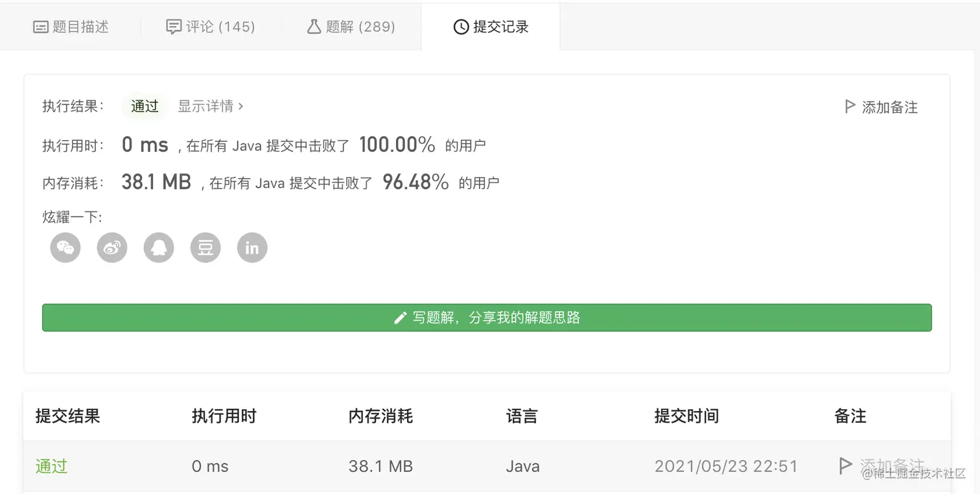Screen dimensions: 980x494
Task: Open the 通过 submission in table row
Action: pos(51,466)
